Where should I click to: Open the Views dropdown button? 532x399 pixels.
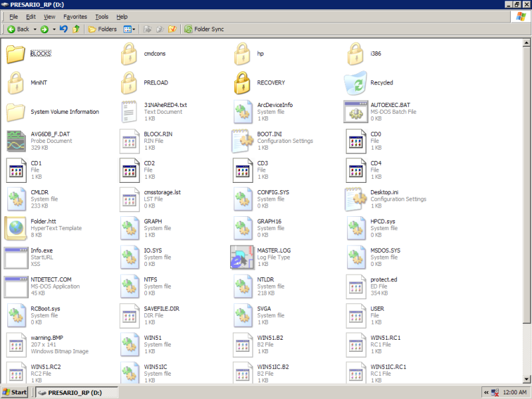(x=129, y=29)
